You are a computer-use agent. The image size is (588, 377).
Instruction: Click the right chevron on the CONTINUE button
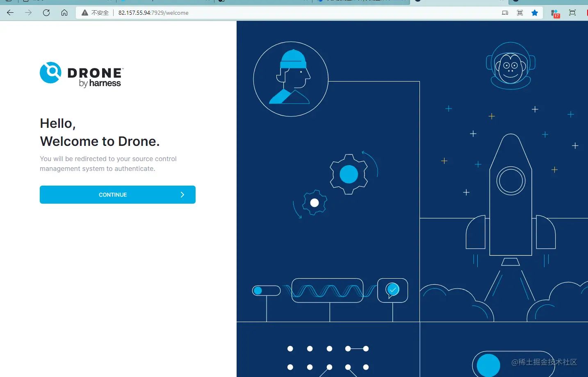point(182,195)
